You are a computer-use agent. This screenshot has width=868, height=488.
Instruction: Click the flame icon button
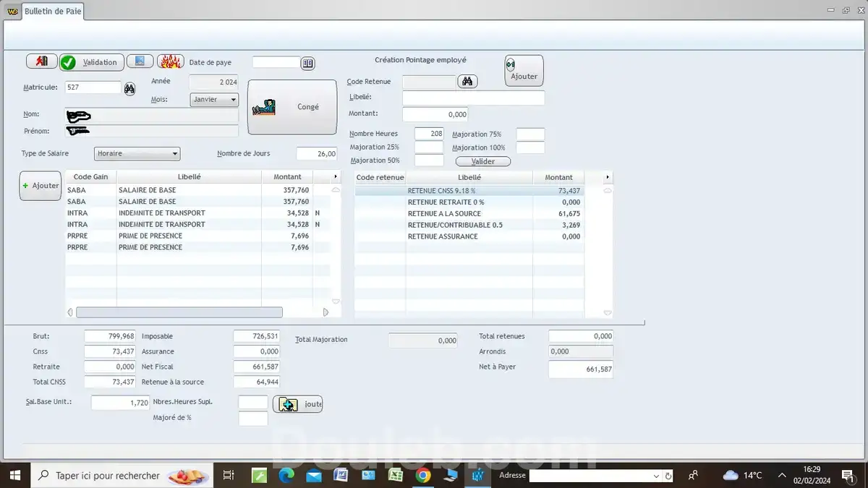point(170,62)
